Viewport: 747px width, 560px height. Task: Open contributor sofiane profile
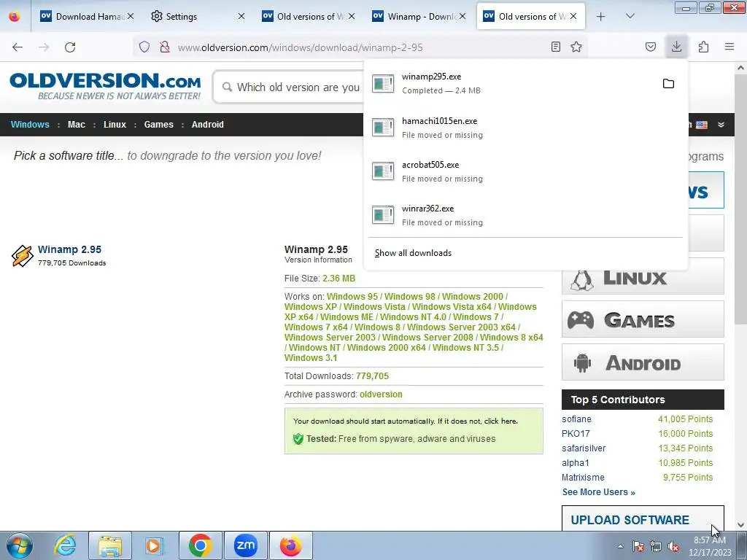click(576, 419)
